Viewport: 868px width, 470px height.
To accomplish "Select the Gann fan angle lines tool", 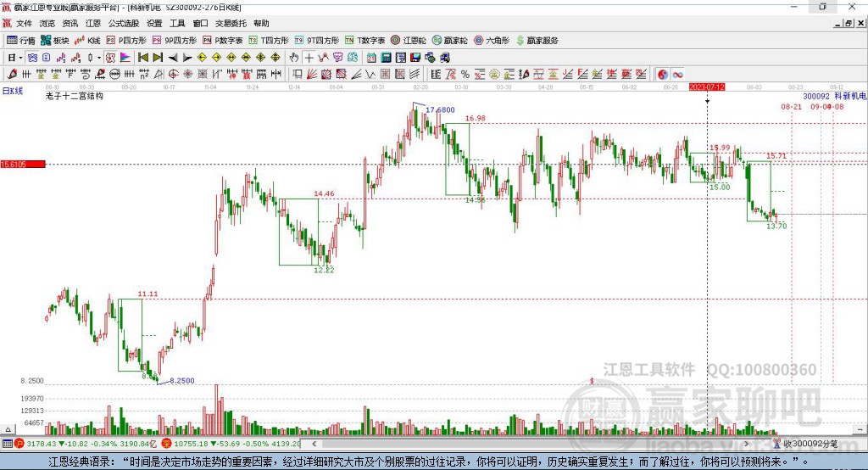I will pos(312,75).
